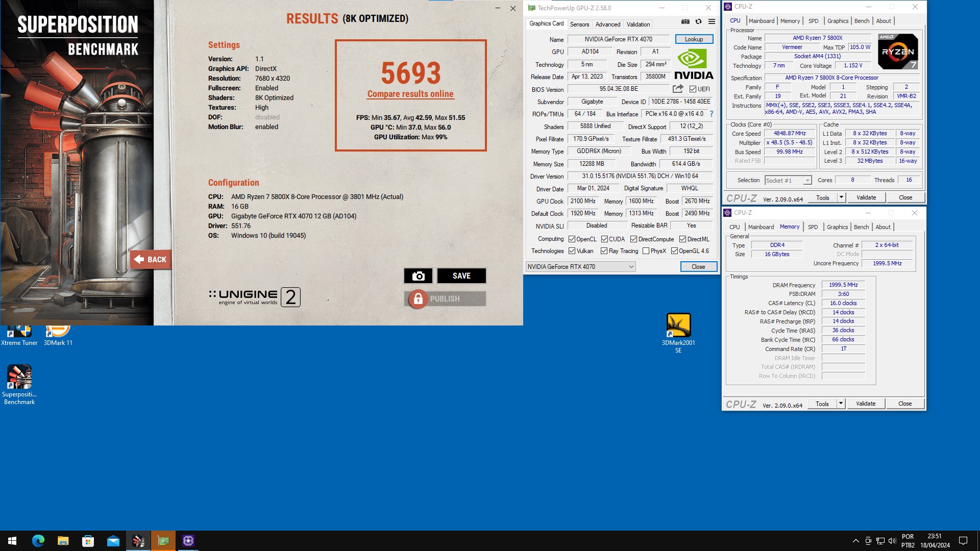Open Microsoft Store from the taskbar

coord(88,541)
